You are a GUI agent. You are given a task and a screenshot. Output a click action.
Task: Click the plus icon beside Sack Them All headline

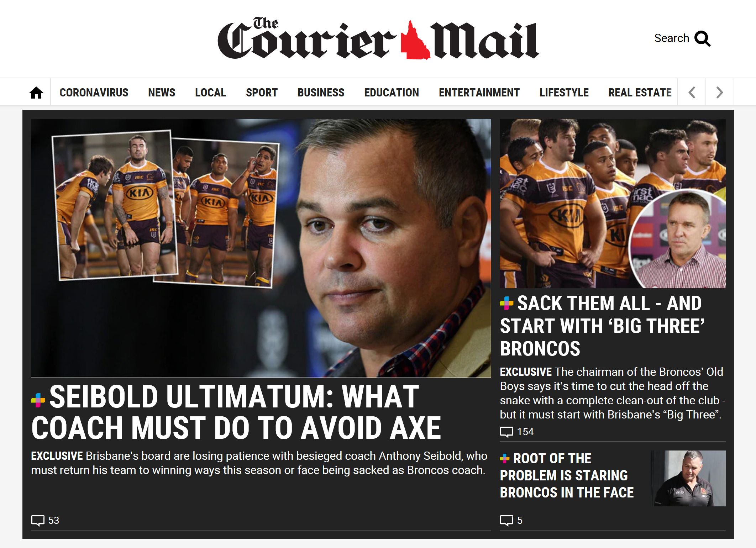point(506,304)
